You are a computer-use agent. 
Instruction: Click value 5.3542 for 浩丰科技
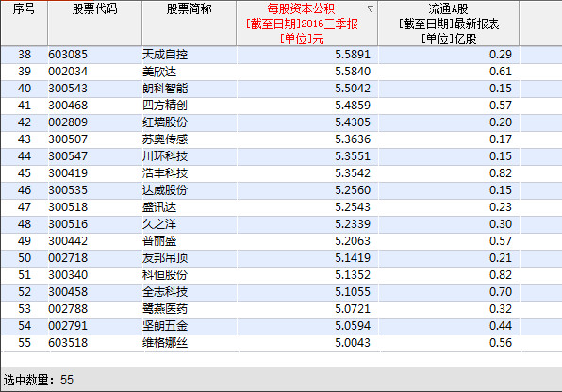(353, 173)
